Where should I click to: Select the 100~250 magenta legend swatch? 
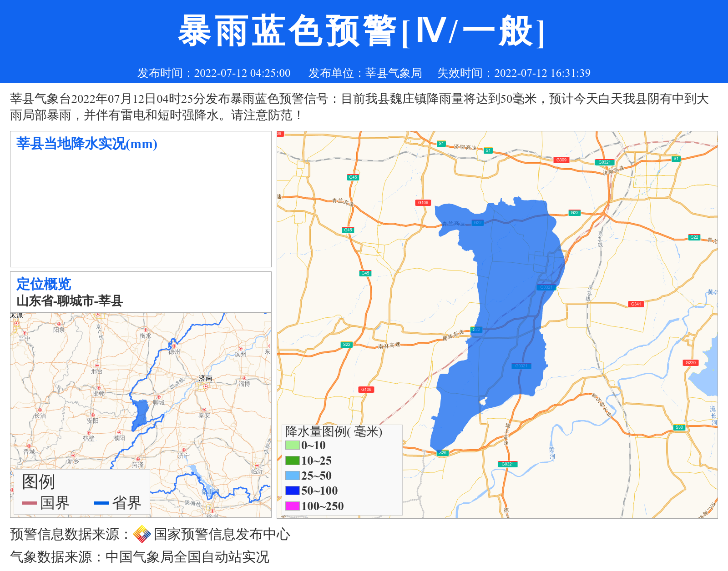pos(292,506)
